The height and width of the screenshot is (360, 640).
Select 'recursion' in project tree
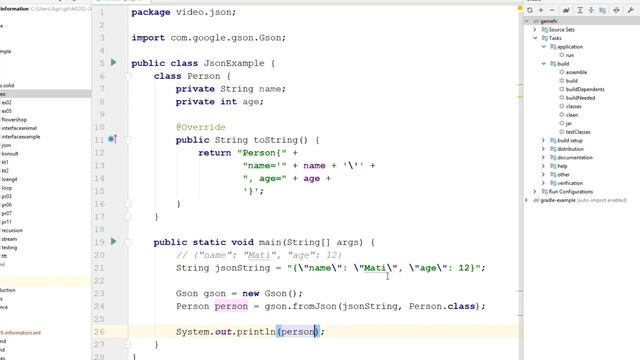pos(12,231)
